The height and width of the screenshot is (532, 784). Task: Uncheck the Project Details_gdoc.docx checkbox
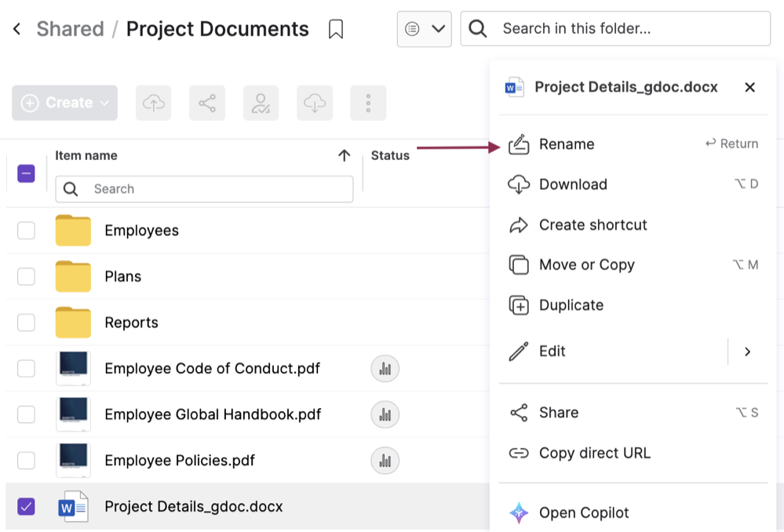tap(27, 506)
